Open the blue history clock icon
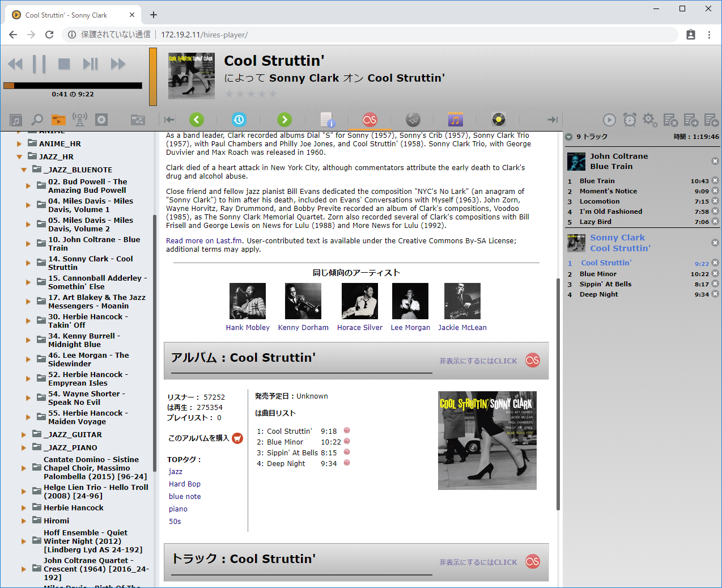The image size is (722, 588). coord(239,120)
